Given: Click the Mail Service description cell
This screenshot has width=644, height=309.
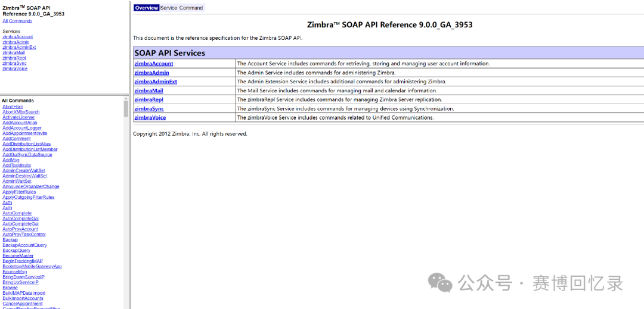Looking at the screenshot, I should 440,90.
